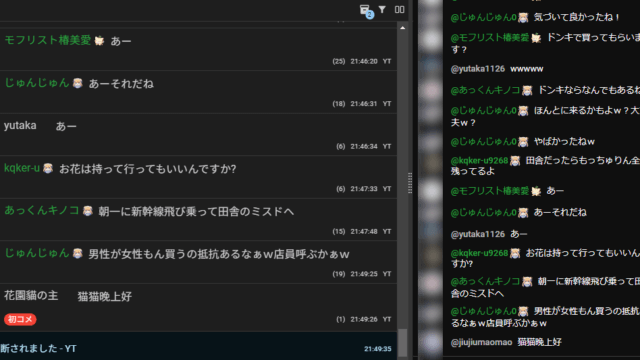Click the red 初コメ badge

(x=20, y=319)
